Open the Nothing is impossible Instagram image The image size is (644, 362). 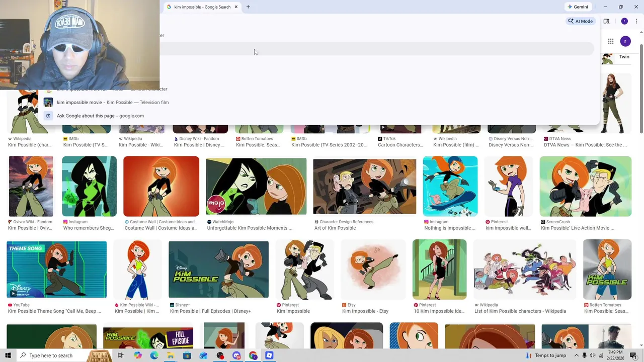450,186
